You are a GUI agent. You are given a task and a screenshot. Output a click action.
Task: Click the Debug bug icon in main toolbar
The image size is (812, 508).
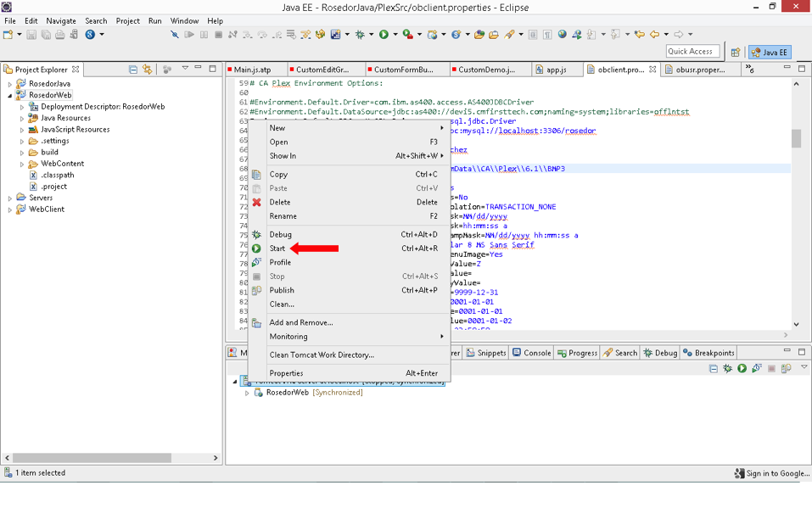[360, 35]
